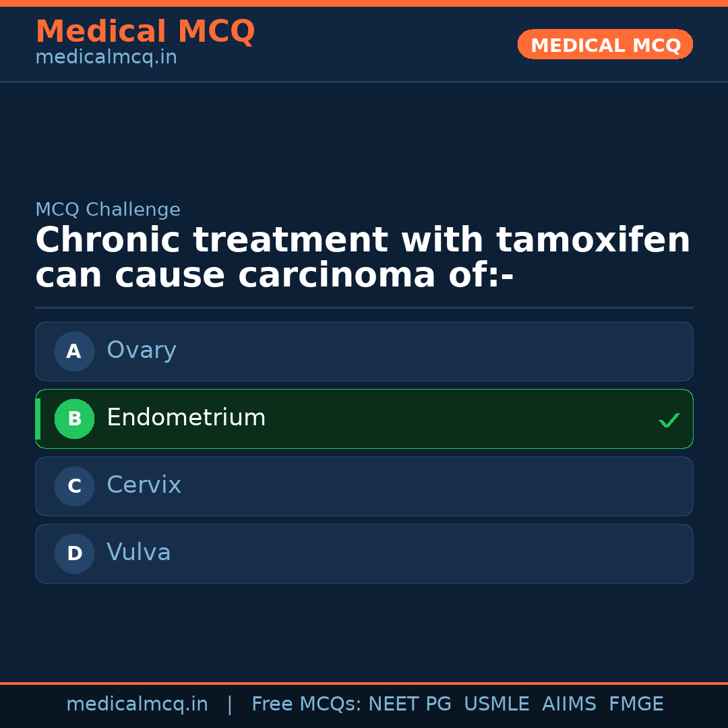This screenshot has height=728, width=728.
Task: Click the green B option badge
Action: tap(74, 419)
